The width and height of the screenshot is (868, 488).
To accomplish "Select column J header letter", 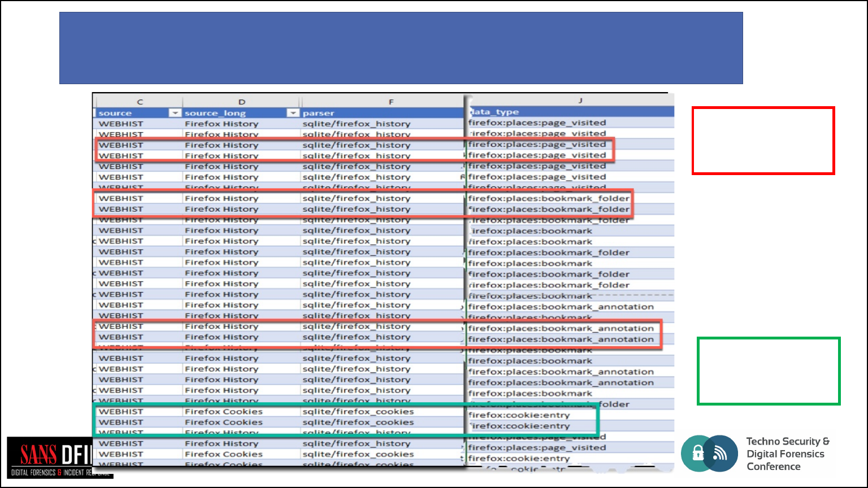I will (x=580, y=101).
